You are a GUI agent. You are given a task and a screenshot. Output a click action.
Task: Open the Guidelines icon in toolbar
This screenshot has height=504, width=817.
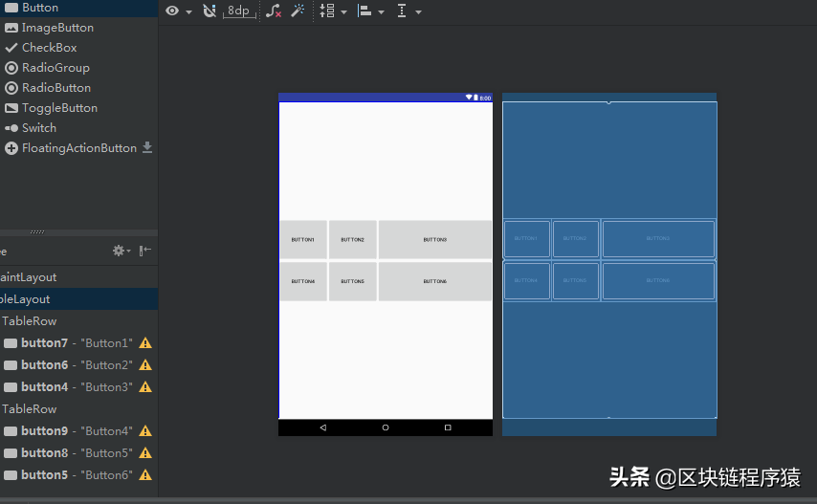(x=402, y=11)
